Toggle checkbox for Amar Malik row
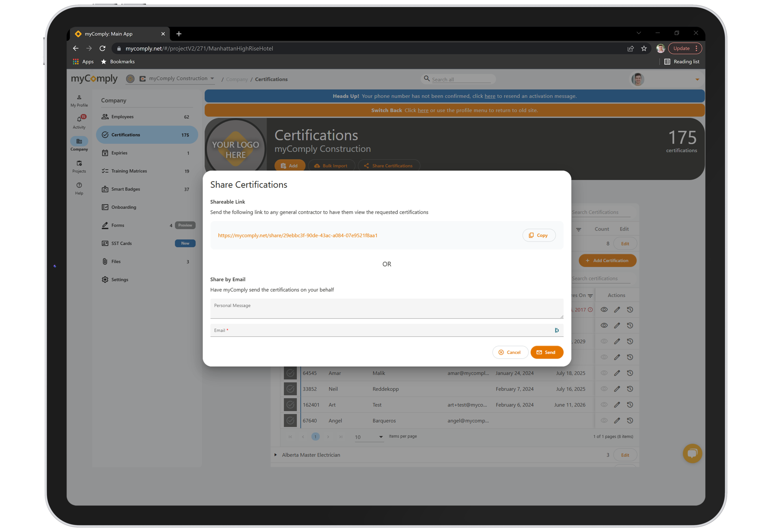The image size is (774, 532). coord(290,373)
